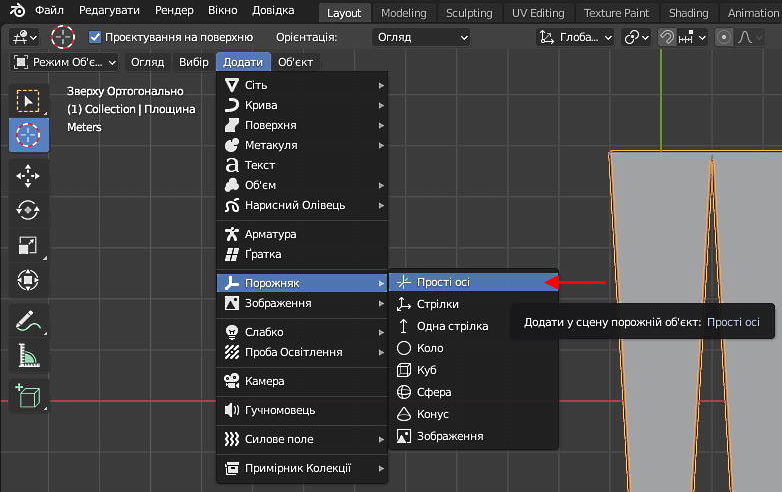Open the Проба Освітлення submenu
The image size is (782, 492).
coord(302,352)
